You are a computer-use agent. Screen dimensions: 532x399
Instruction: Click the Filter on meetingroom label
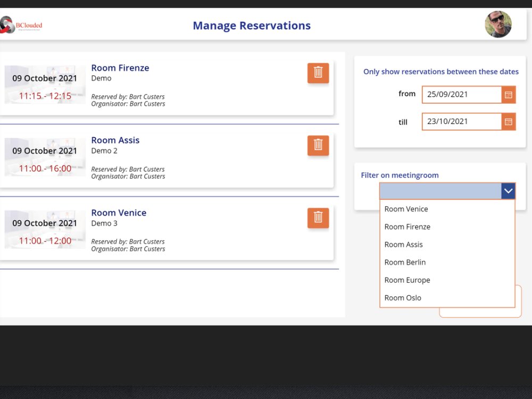click(x=400, y=175)
